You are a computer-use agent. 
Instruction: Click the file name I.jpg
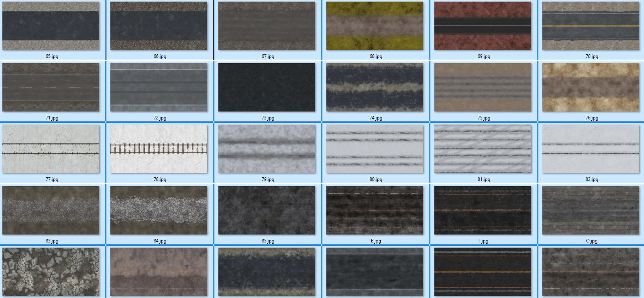(484, 241)
